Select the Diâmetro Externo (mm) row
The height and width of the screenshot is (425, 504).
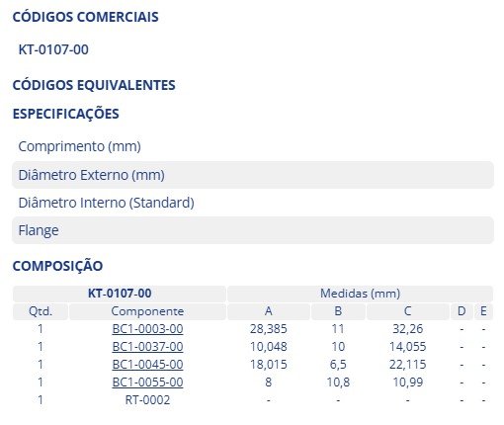[x=253, y=175]
